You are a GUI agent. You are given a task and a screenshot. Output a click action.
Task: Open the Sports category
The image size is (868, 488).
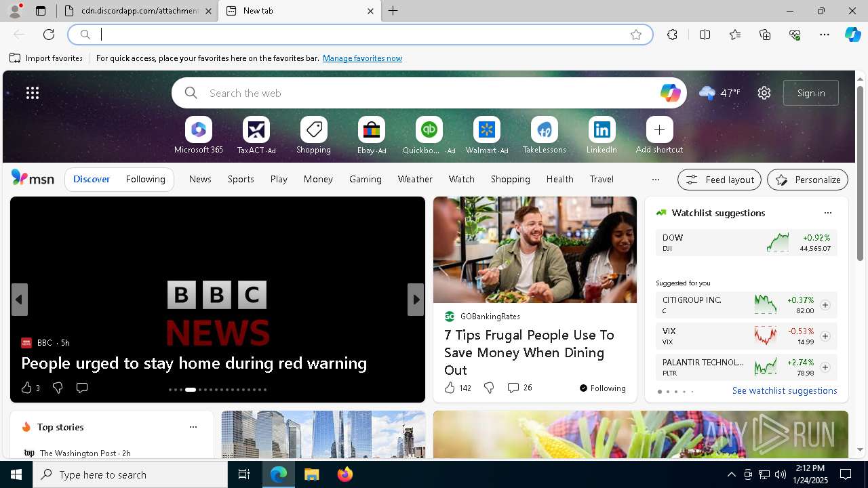[241, 179]
